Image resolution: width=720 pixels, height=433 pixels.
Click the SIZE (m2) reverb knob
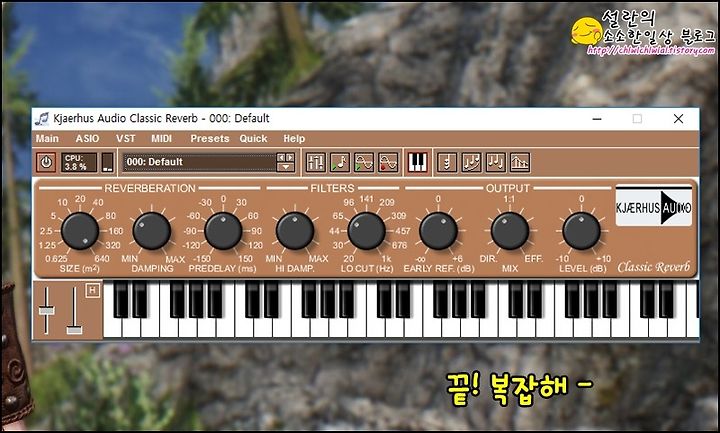pos(80,231)
